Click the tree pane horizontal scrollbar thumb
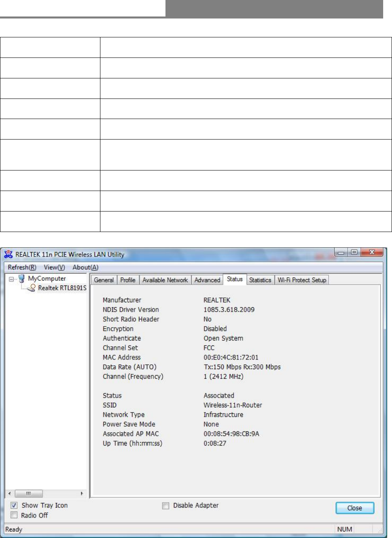The image size is (392, 538). tap(29, 493)
